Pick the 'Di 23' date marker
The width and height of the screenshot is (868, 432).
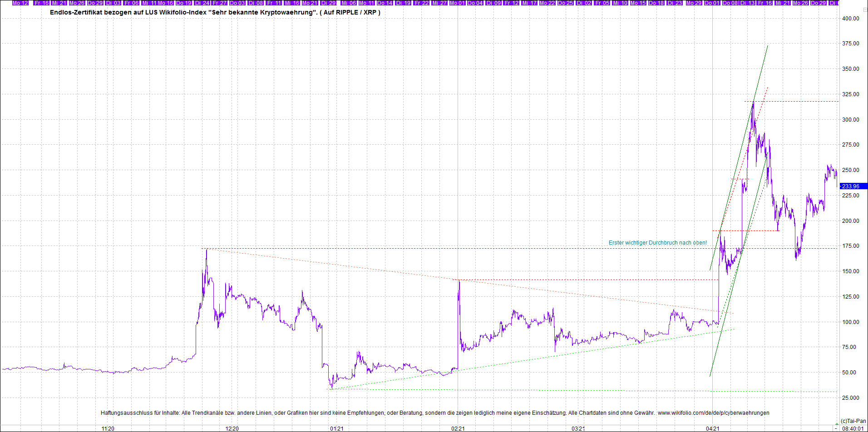(675, 3)
